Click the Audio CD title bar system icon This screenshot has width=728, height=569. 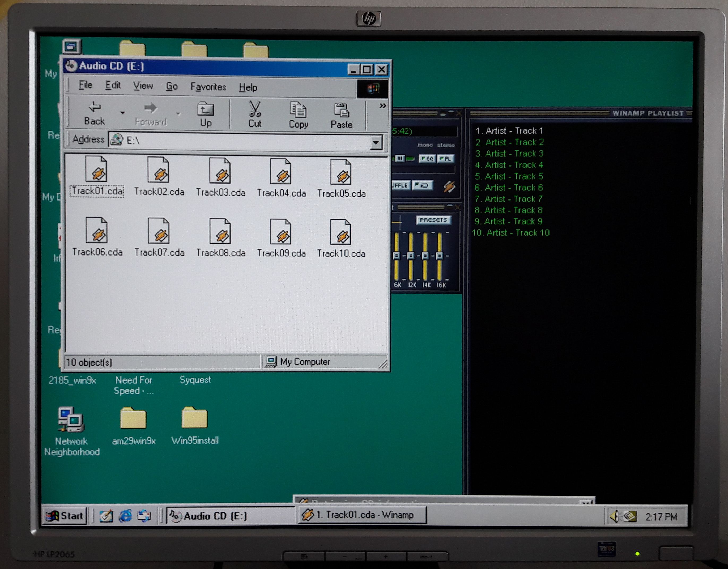[x=71, y=66]
